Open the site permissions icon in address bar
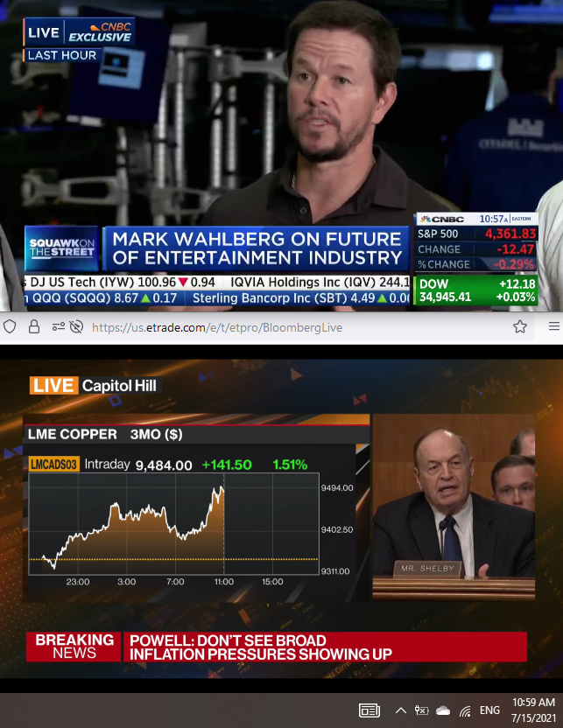This screenshot has height=728, width=563. tap(58, 327)
